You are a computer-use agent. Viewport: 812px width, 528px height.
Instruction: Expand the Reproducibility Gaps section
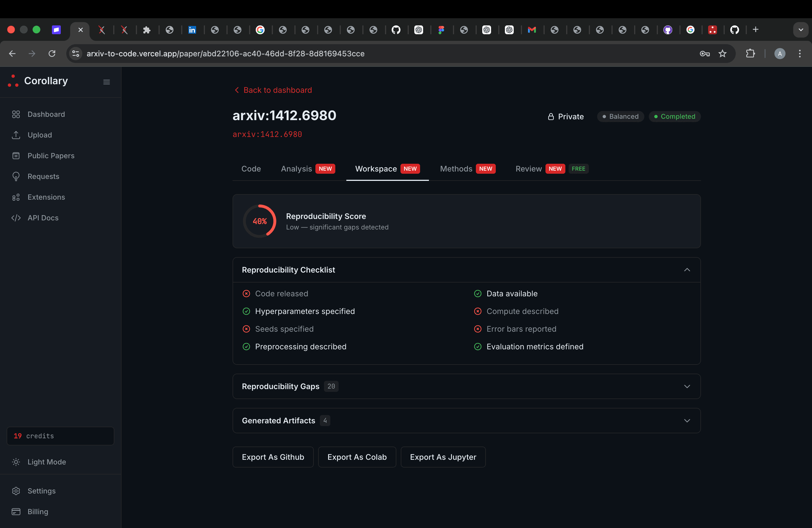click(x=466, y=386)
